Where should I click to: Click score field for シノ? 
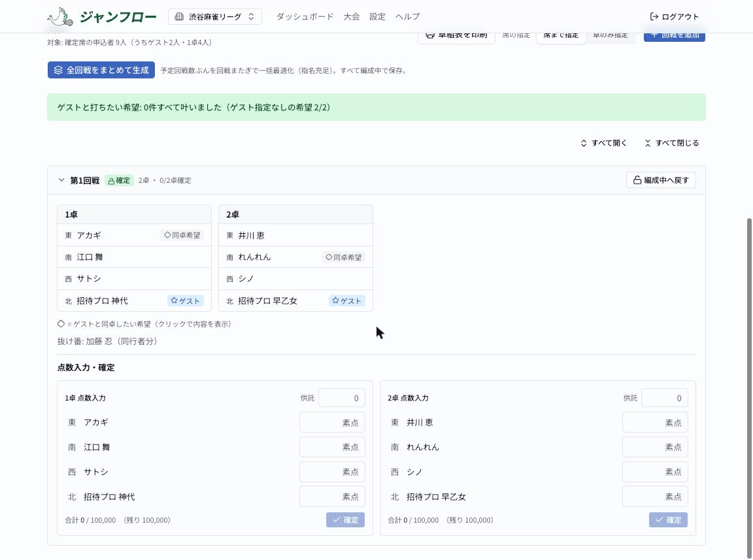[655, 472]
